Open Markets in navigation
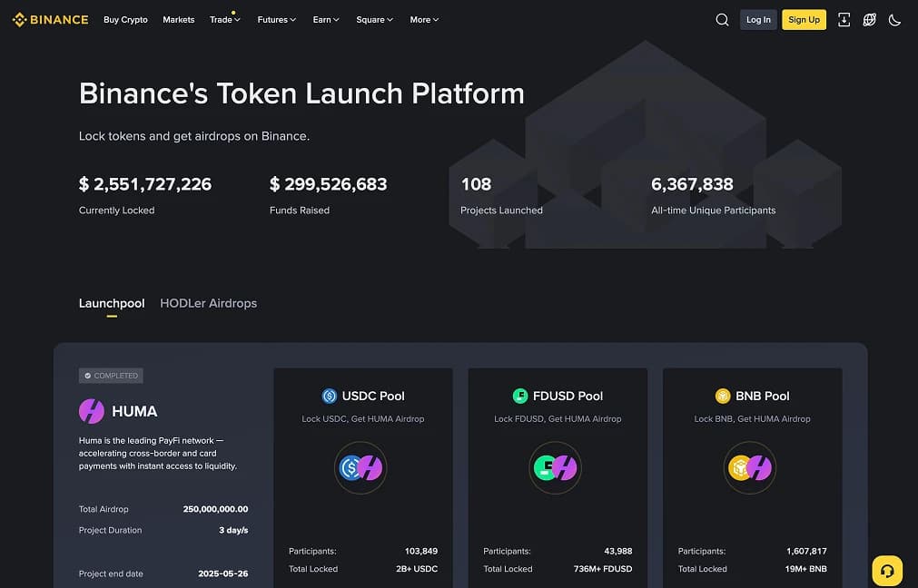This screenshot has height=588, width=918. [179, 20]
